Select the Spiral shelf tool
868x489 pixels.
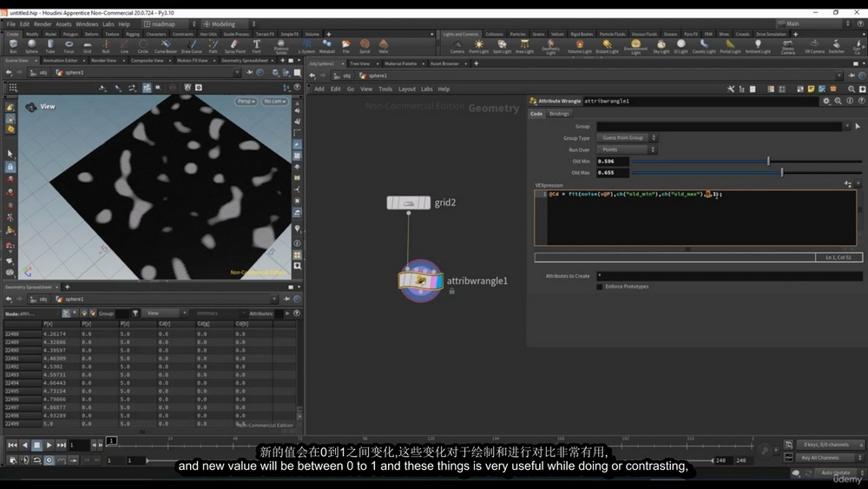[365, 46]
